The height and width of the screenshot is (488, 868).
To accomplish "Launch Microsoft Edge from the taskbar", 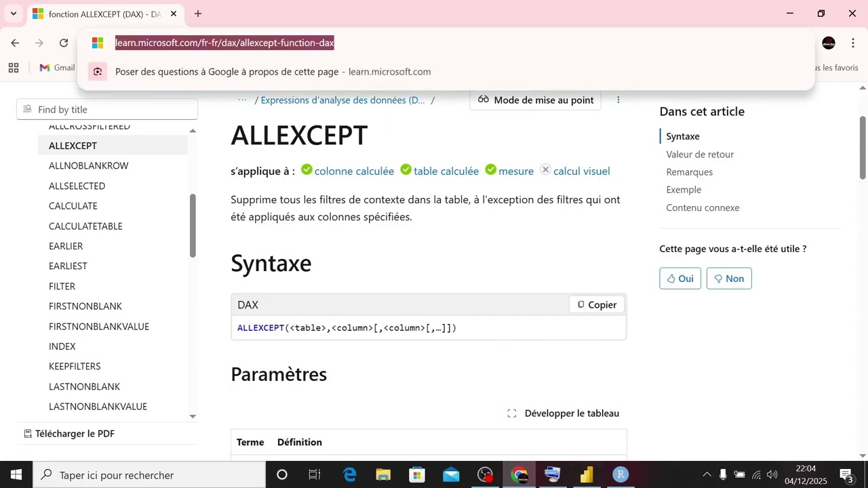I will (x=349, y=474).
